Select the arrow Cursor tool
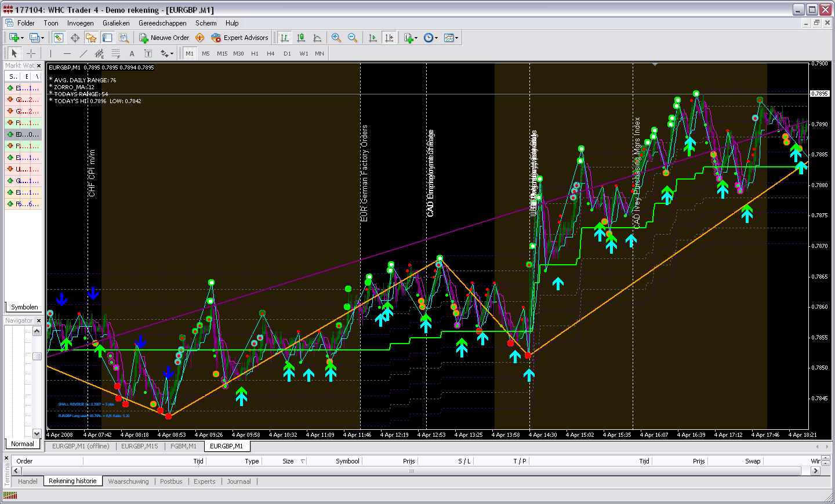This screenshot has height=504, width=835. (x=14, y=53)
